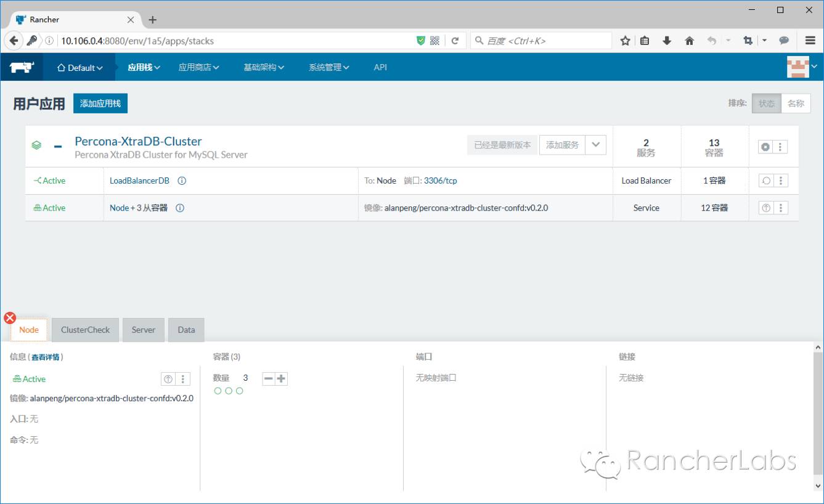The height and width of the screenshot is (504, 824).
Task: Open the 应用商店 menu
Action: pos(198,67)
